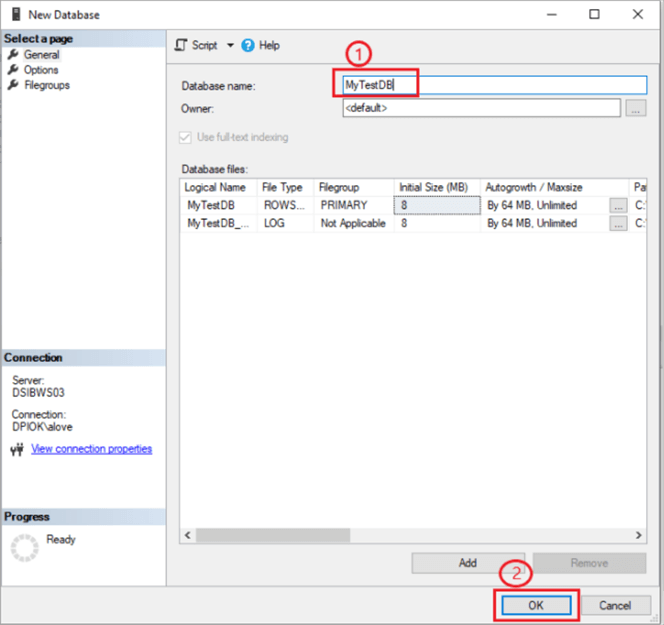Edit autogrowth for the LOG file
This screenshot has height=625, width=664.
click(x=619, y=224)
